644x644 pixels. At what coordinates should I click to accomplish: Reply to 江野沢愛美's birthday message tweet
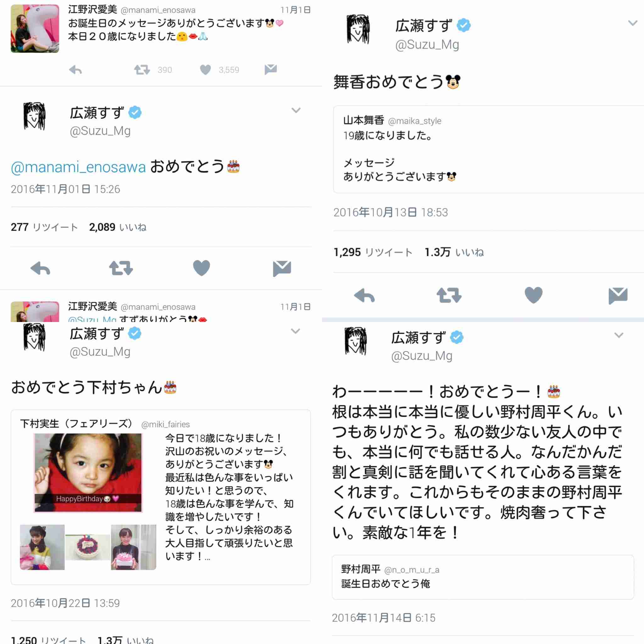75,70
